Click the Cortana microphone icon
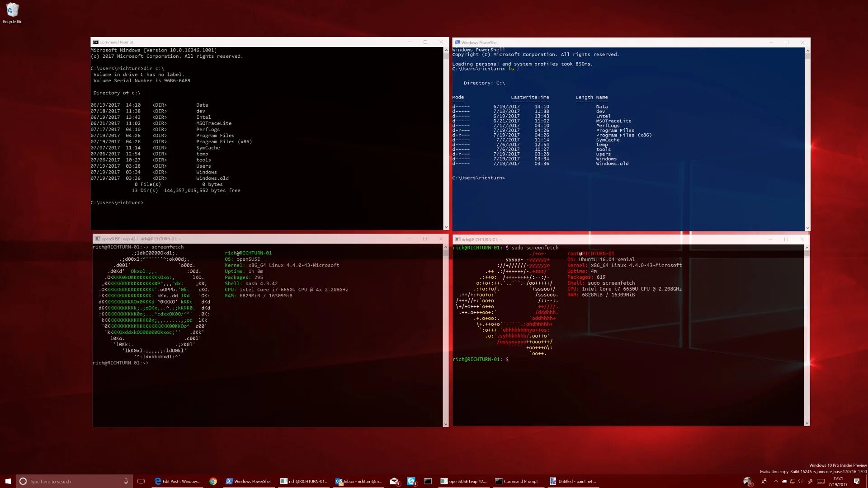The image size is (868, 488). tap(126, 481)
